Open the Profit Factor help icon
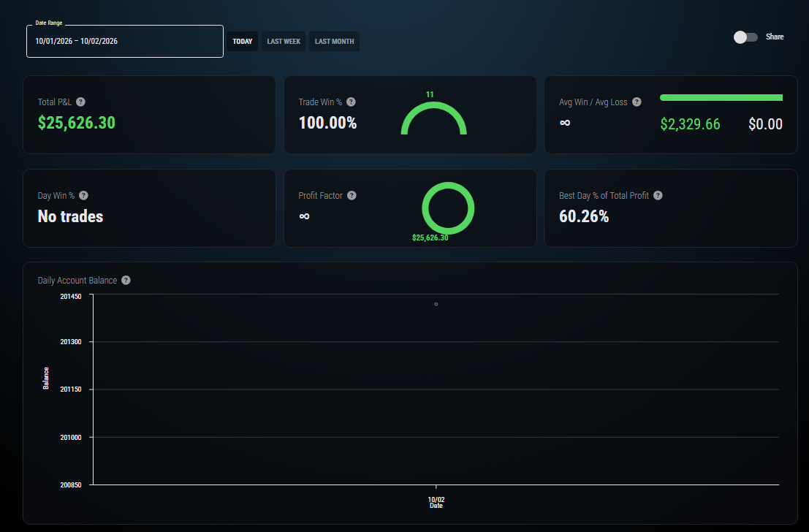The image size is (809, 532). pyautogui.click(x=352, y=196)
